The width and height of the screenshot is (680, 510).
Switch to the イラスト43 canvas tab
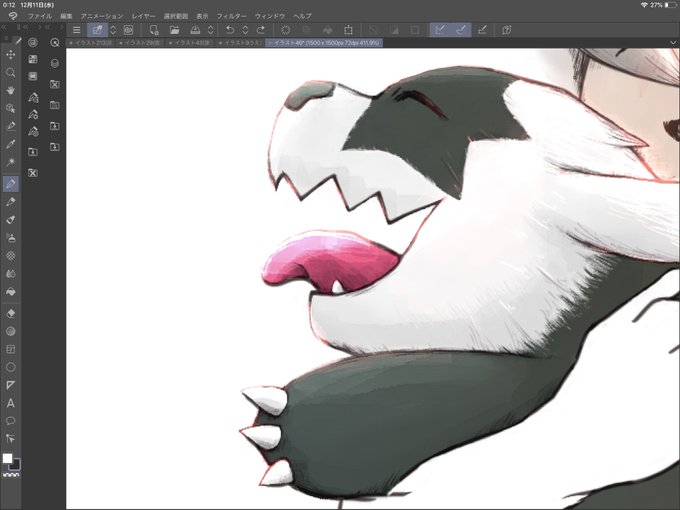coord(190,43)
